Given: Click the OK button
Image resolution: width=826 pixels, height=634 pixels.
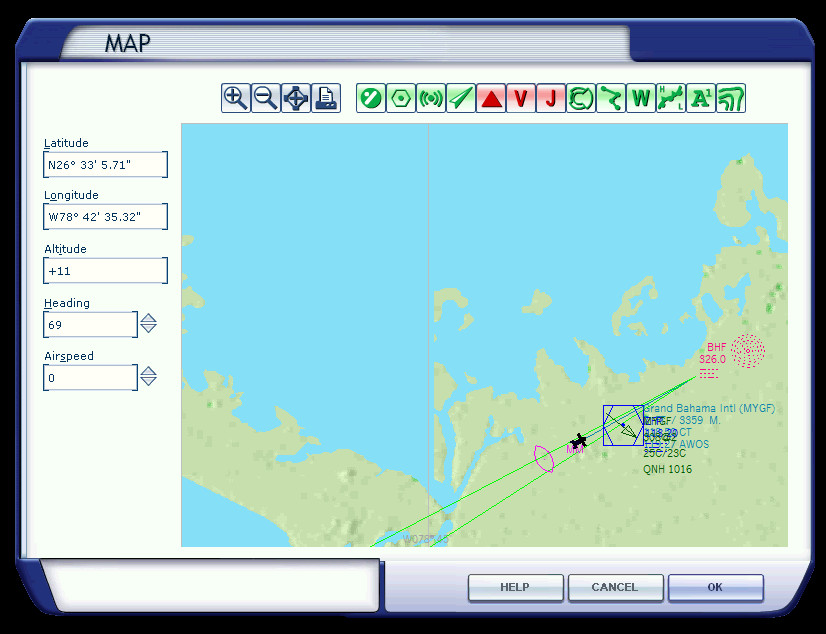Looking at the screenshot, I should click(x=715, y=587).
